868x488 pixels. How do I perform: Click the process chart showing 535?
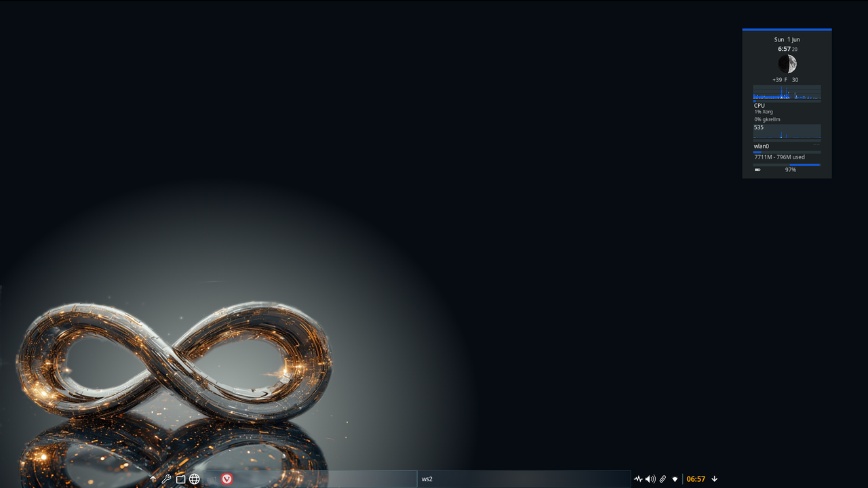787,131
